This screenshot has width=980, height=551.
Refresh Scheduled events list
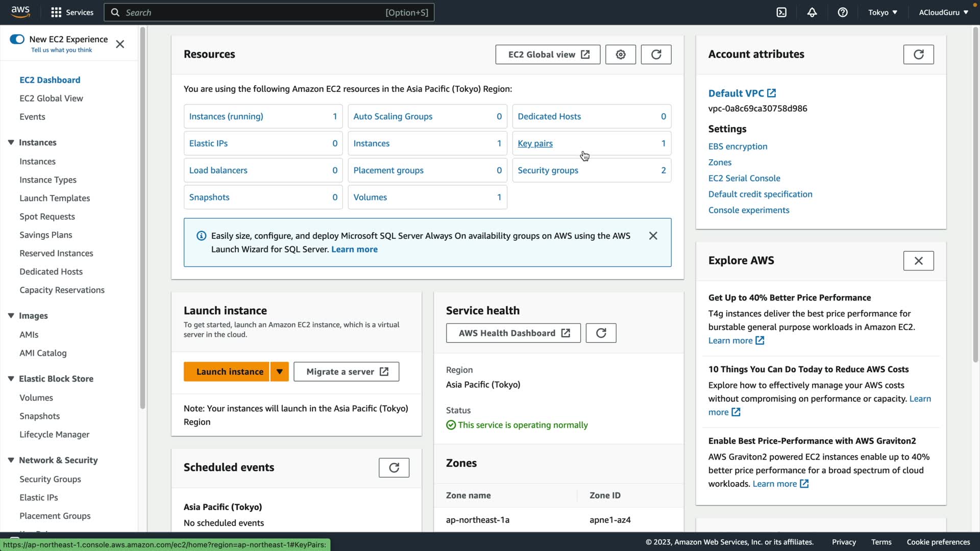[394, 468]
